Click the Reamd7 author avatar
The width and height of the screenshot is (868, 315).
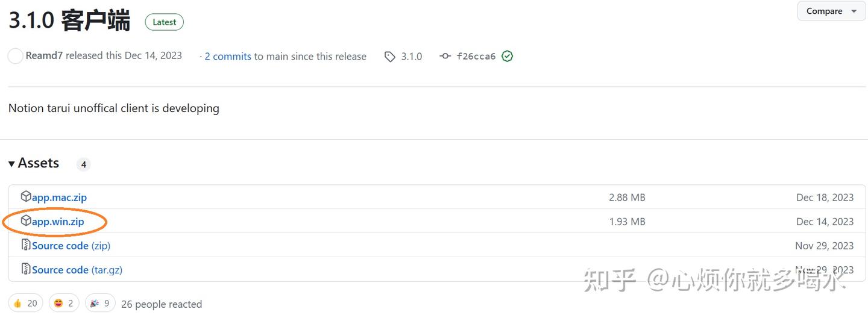(x=15, y=56)
